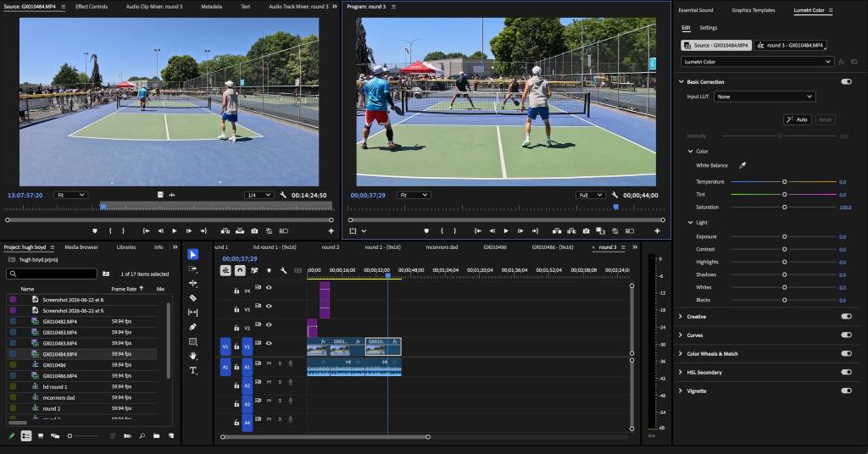Switch Project panel to icon view

tap(41, 435)
